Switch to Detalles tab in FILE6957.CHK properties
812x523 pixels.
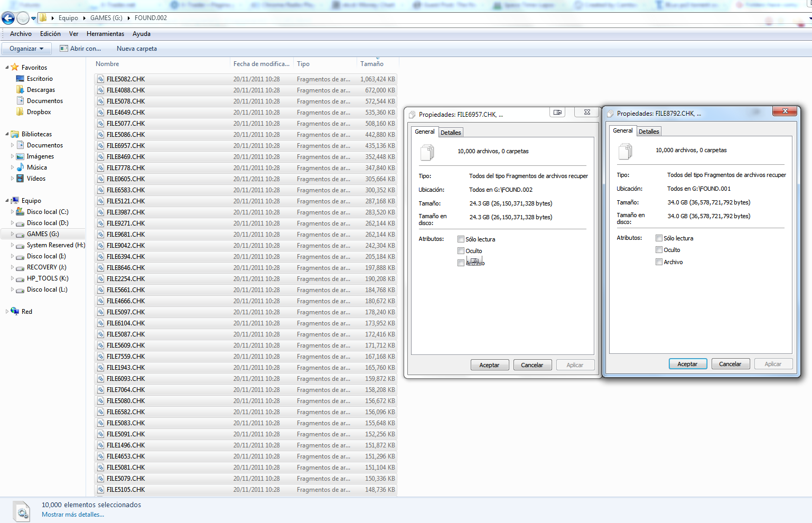451,132
